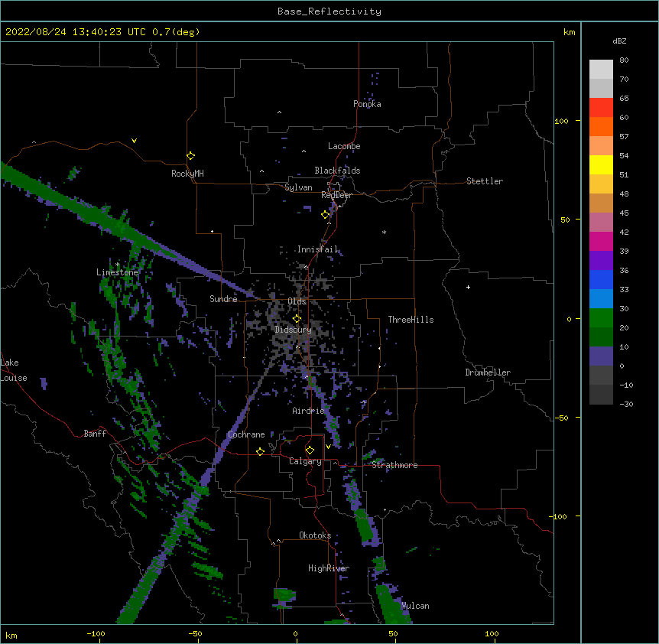Click the yellow radar site marker near Olds
Screen dimensions: 659x644
297,319
